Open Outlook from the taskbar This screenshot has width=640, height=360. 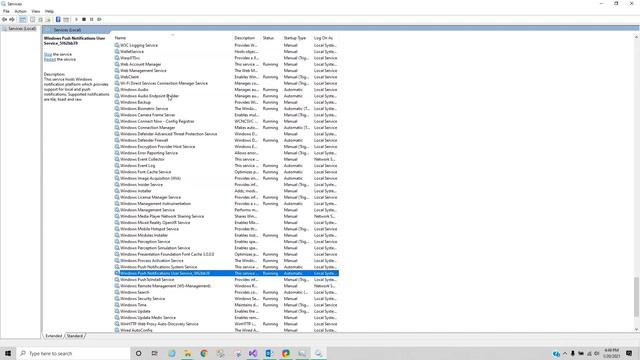(269, 353)
